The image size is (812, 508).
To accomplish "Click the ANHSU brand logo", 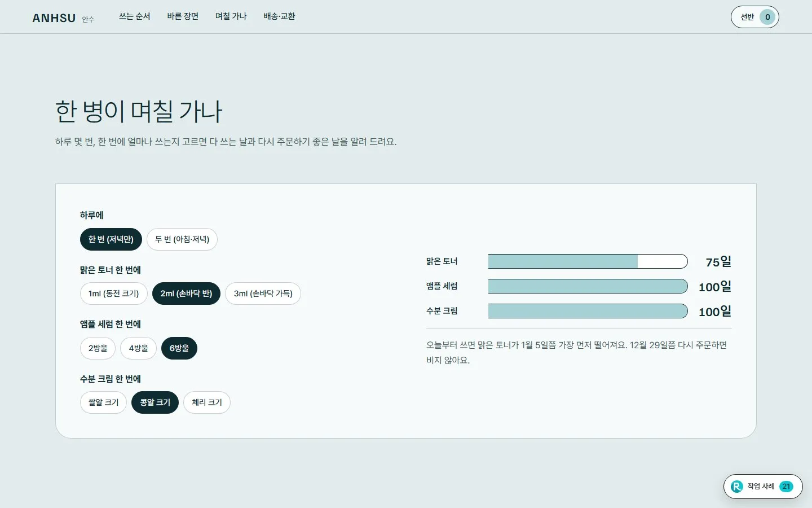I will pos(63,18).
